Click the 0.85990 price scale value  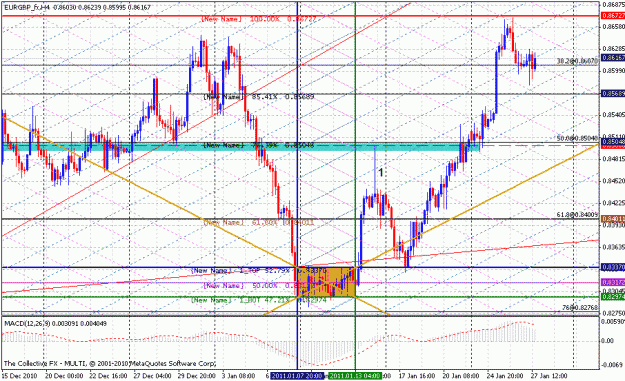tap(613, 71)
